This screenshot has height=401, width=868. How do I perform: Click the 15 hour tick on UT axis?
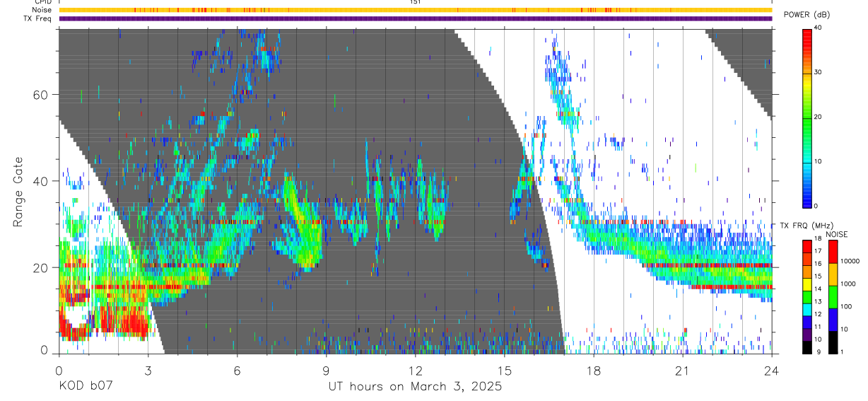504,370
